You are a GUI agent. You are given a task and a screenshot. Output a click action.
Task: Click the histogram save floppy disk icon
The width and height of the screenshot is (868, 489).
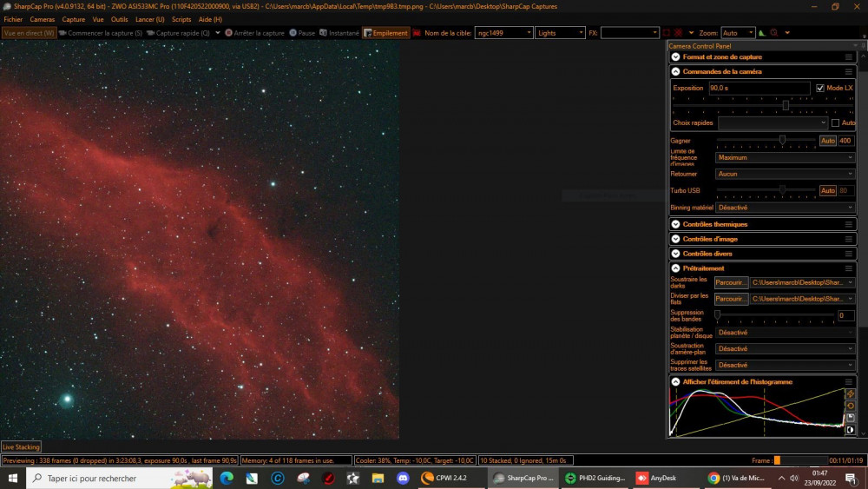point(851,418)
